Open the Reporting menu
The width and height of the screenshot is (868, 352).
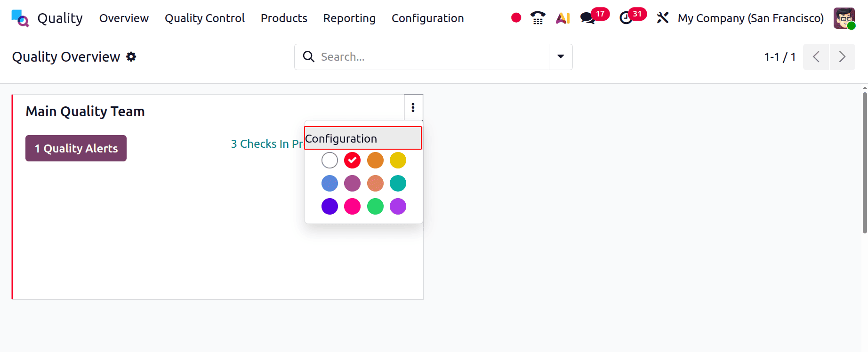349,18
